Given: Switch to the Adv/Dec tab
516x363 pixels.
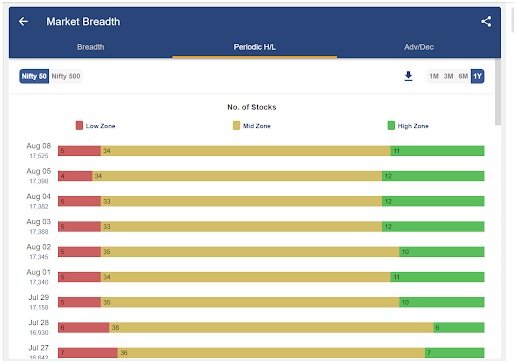Looking at the screenshot, I should click(x=419, y=47).
